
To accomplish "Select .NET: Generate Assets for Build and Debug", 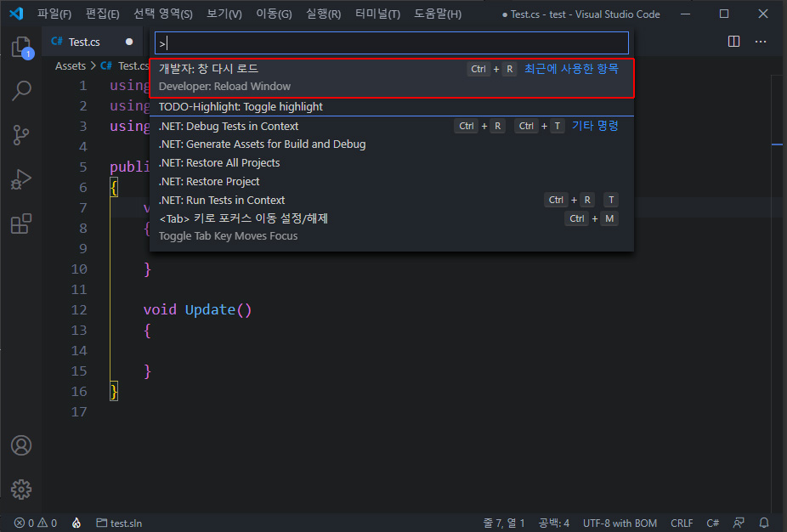I will [x=392, y=144].
